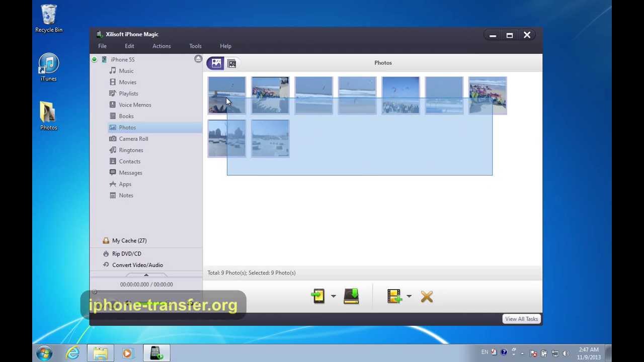Select the first photo in second row
This screenshot has width=644, height=362.
pos(227,138)
